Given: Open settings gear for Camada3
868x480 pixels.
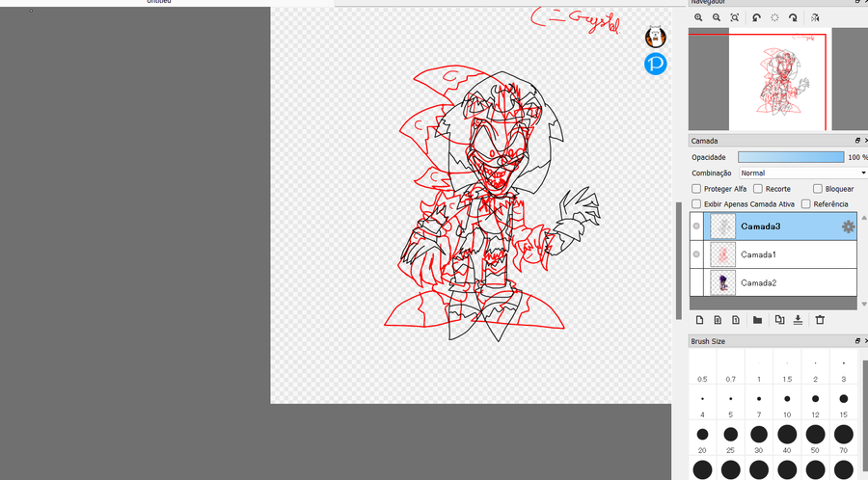Looking at the screenshot, I should 848,227.
